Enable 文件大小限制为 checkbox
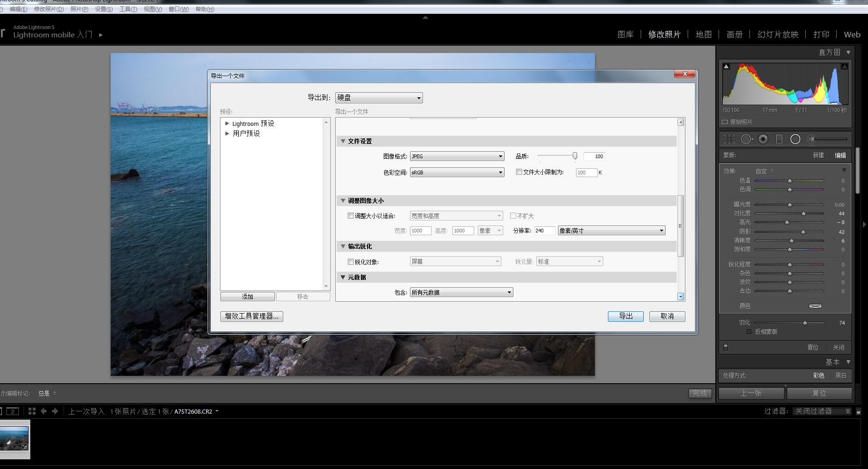 (519, 172)
